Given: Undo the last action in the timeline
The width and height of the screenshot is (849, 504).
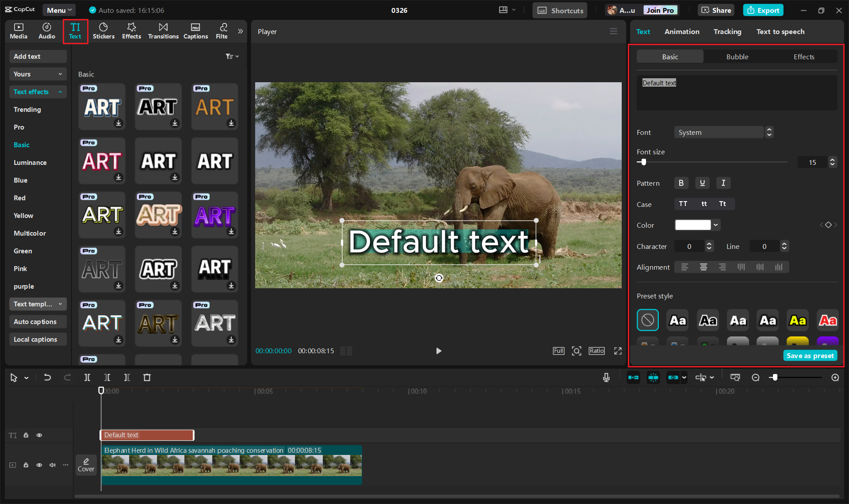Looking at the screenshot, I should (x=47, y=377).
